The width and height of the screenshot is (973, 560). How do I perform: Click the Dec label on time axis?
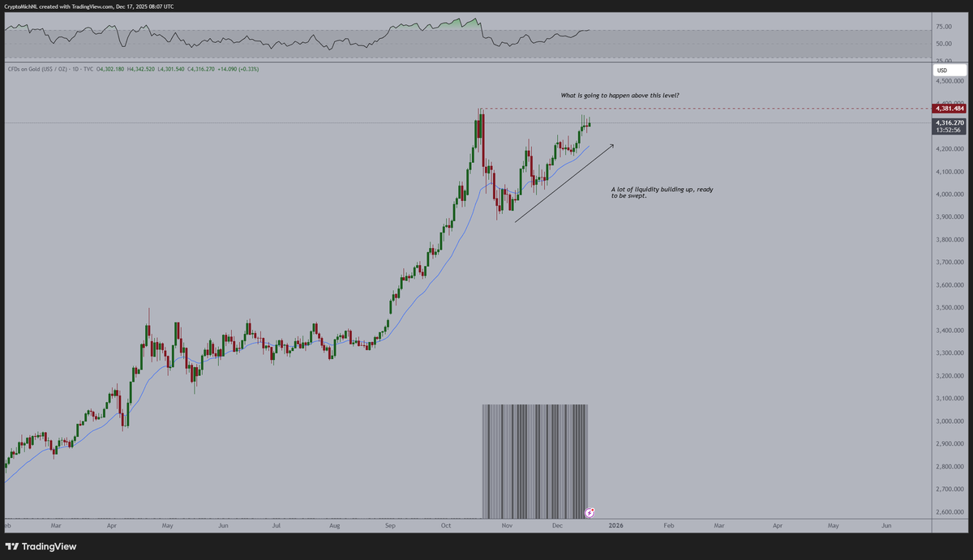(x=558, y=526)
